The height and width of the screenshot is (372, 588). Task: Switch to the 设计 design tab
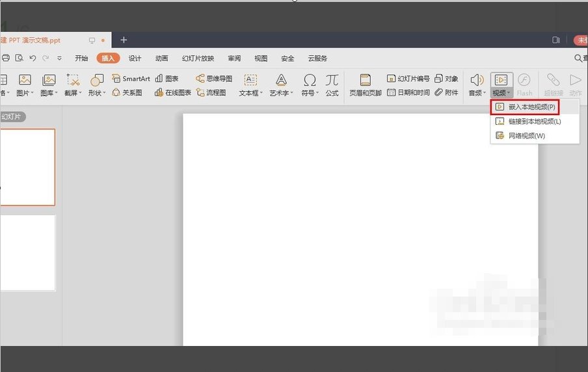[135, 58]
